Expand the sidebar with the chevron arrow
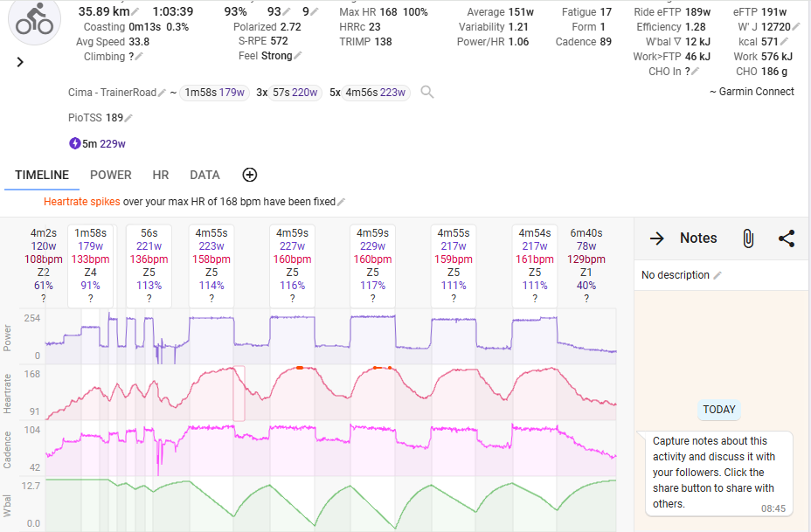This screenshot has height=532, width=811. pyautogui.click(x=20, y=62)
